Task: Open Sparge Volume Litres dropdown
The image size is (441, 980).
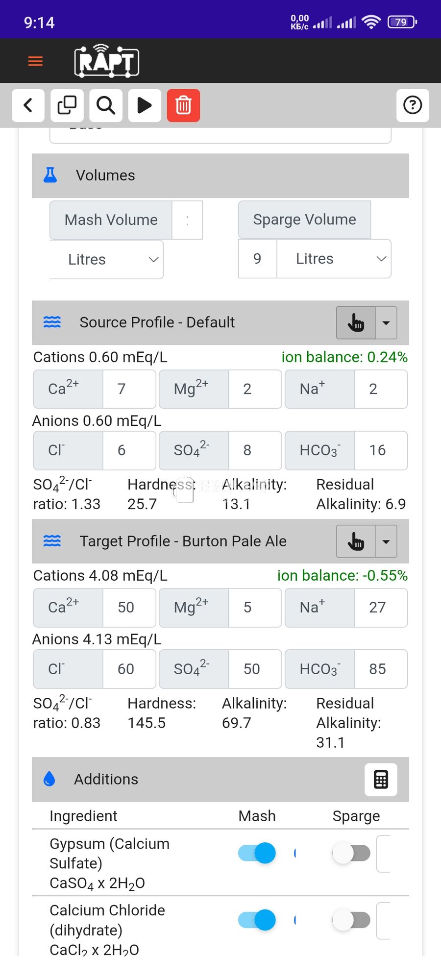Action: [334, 259]
